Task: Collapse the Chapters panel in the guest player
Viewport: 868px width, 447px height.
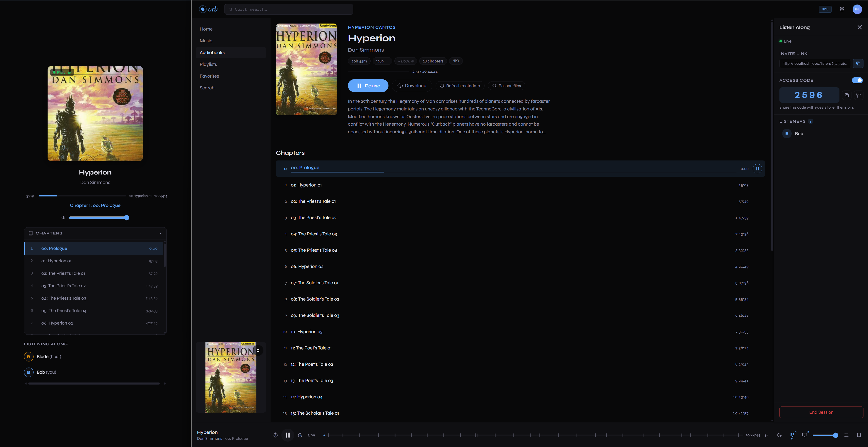Action: [x=160, y=233]
